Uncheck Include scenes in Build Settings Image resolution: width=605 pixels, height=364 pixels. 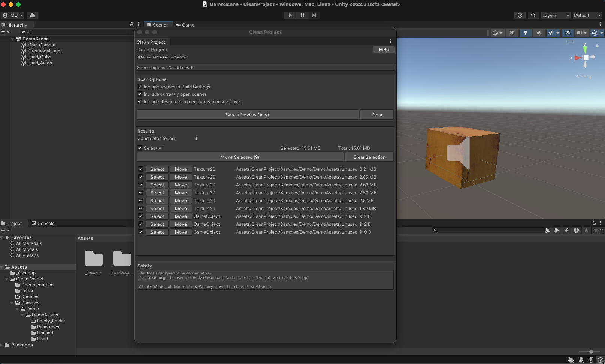click(x=140, y=87)
